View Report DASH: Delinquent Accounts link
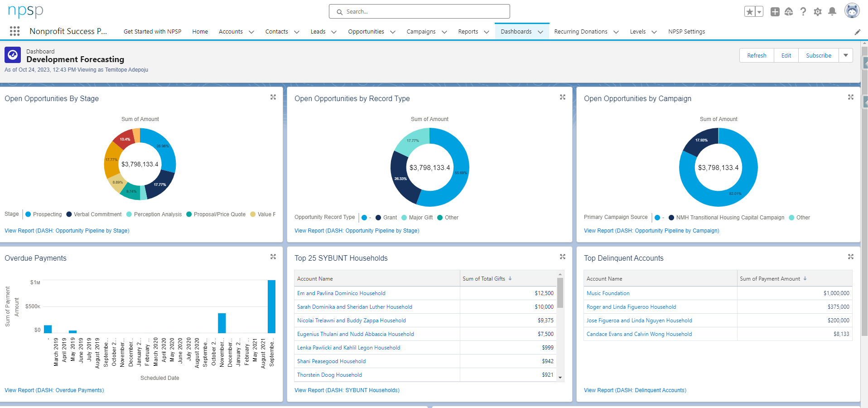Screen dimensions: 868x408 pyautogui.click(x=635, y=390)
